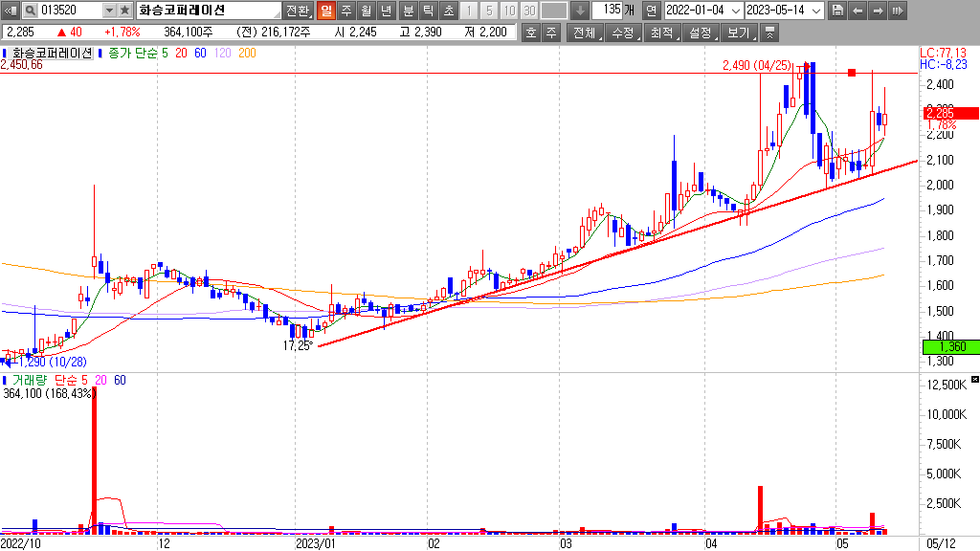Click the 연 continuous button
The height and width of the screenshot is (551, 980).
click(651, 11)
